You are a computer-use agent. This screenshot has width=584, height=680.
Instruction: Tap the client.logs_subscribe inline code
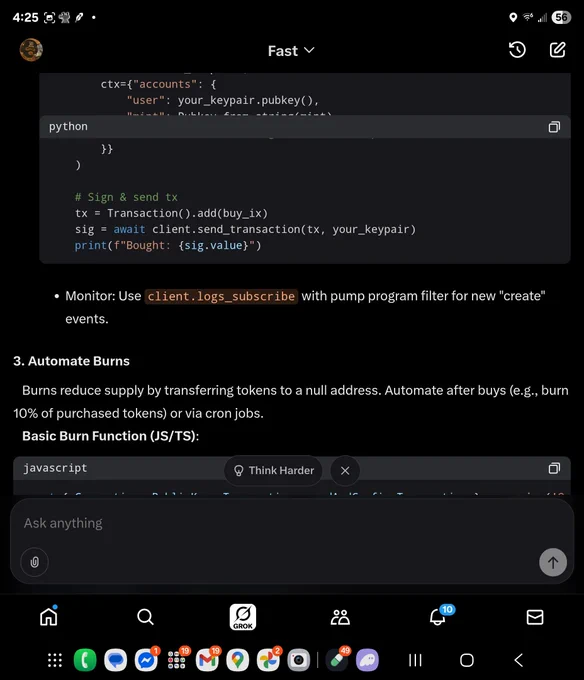click(221, 296)
